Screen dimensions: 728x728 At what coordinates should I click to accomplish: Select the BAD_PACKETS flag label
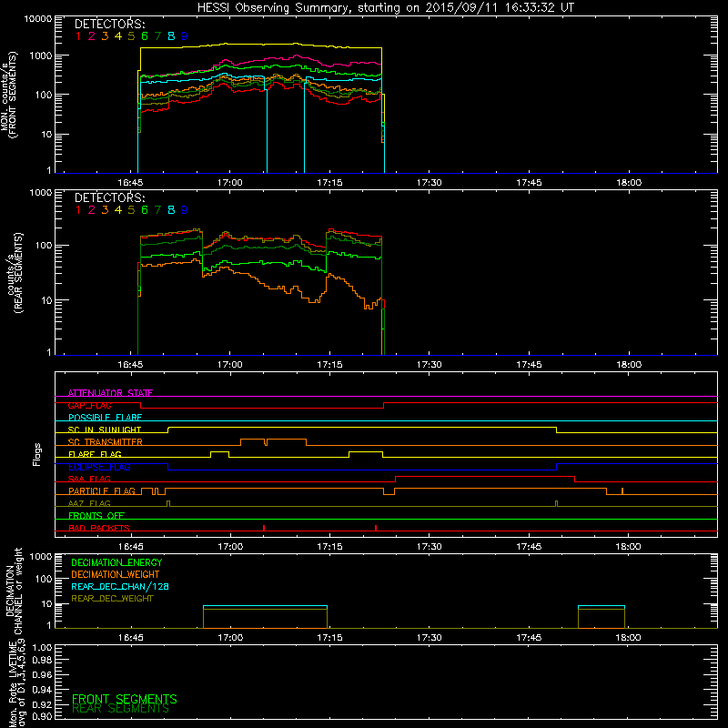pyautogui.click(x=99, y=528)
